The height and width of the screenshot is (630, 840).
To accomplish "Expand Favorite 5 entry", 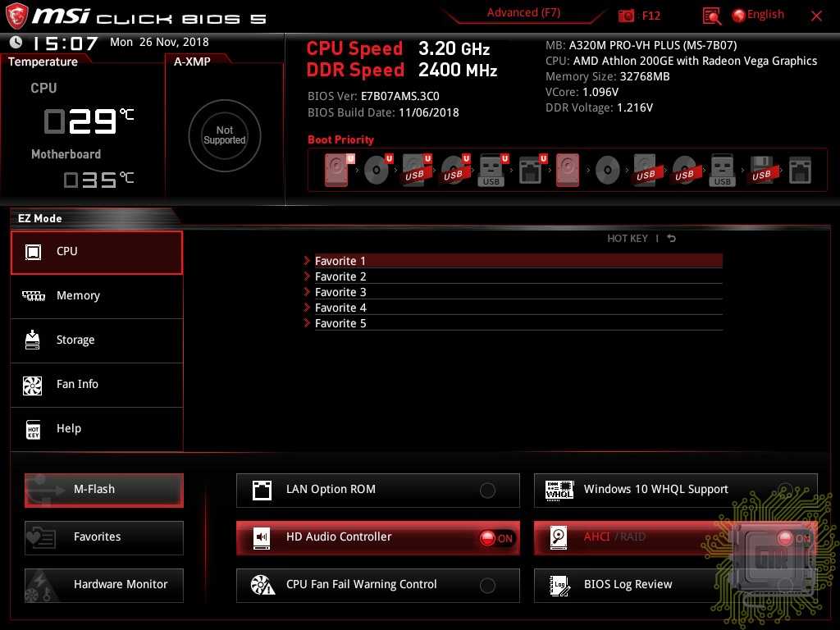I will point(513,323).
